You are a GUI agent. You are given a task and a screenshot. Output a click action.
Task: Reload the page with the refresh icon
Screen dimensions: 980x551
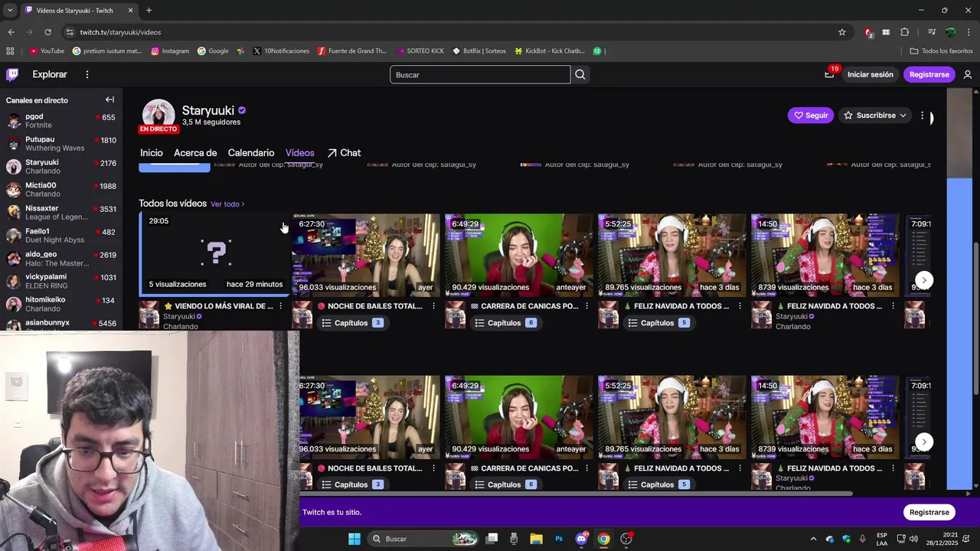pyautogui.click(x=47, y=32)
